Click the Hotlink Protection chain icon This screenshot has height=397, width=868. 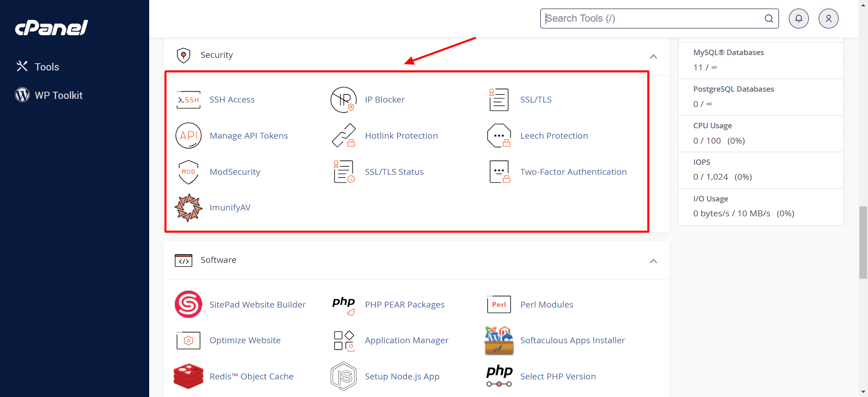[344, 136]
